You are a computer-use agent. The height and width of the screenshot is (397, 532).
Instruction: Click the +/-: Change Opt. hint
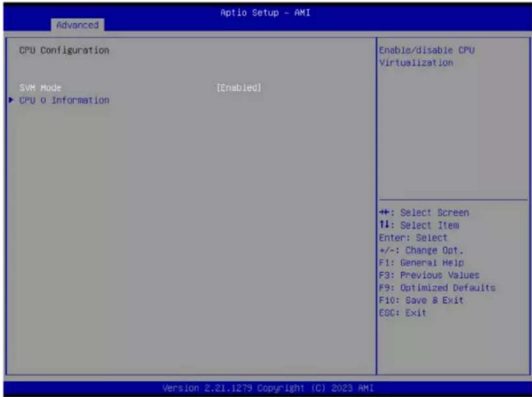pyautogui.click(x=421, y=250)
